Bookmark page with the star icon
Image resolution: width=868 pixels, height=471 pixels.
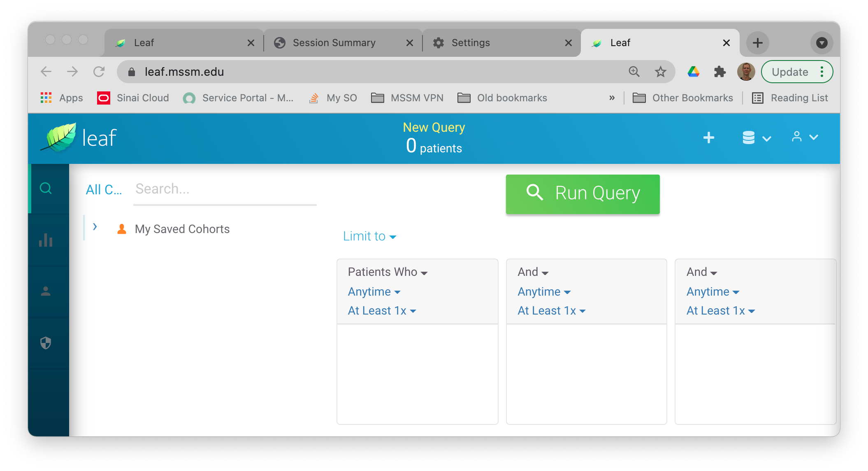tap(660, 72)
